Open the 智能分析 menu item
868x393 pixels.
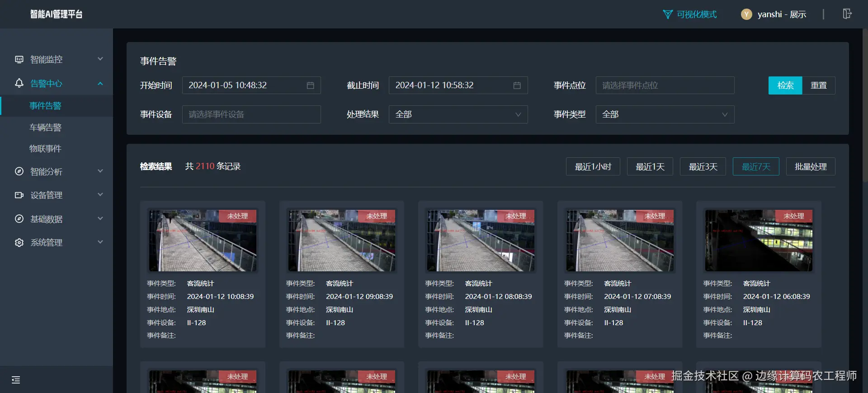pos(57,171)
